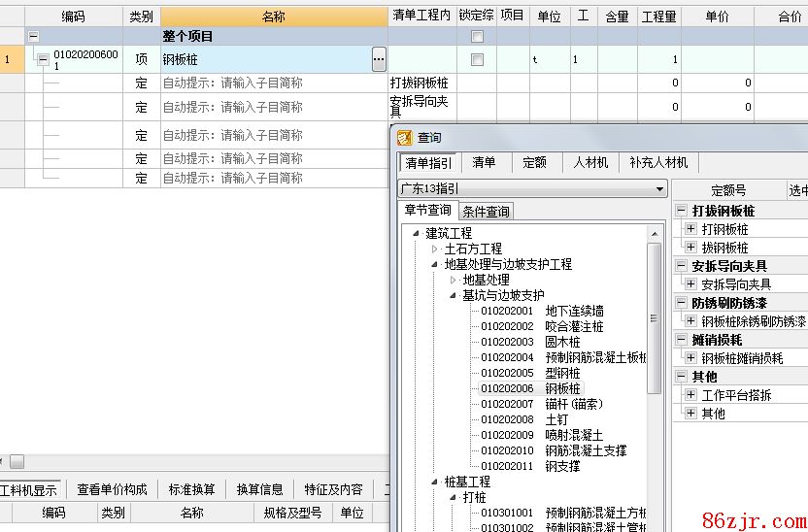This screenshot has width=808, height=532.
Task: Click the 标准换算 tab button
Action: [x=191, y=489]
